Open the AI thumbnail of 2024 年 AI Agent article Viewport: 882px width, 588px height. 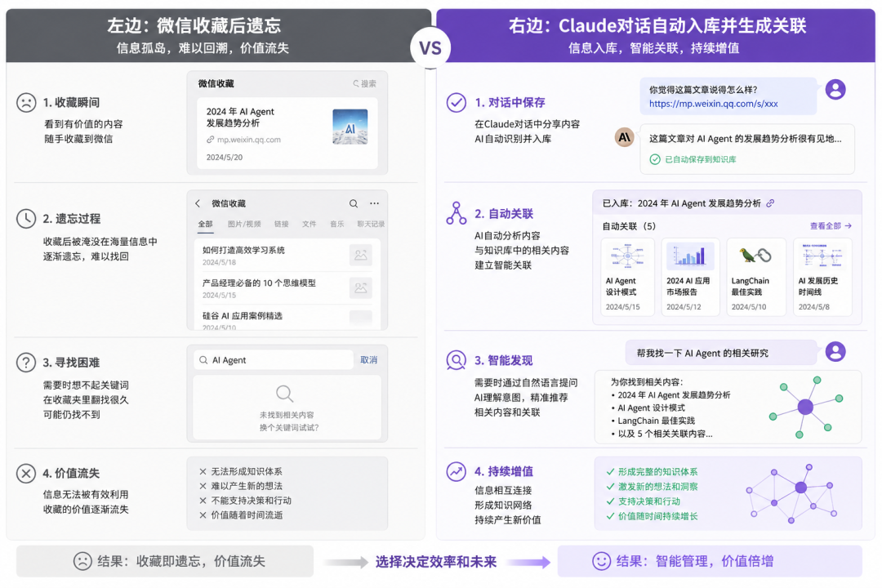click(350, 127)
